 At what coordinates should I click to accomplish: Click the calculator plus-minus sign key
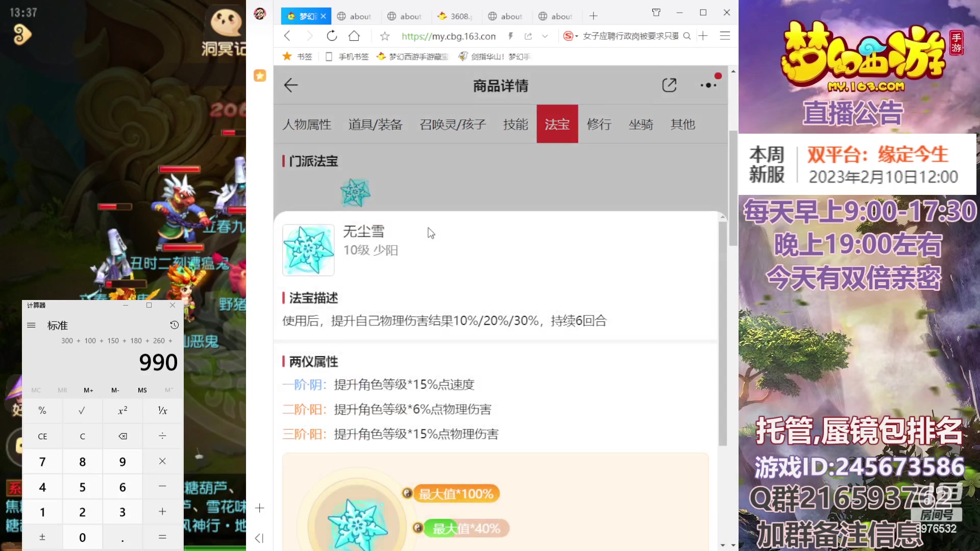[42, 537]
